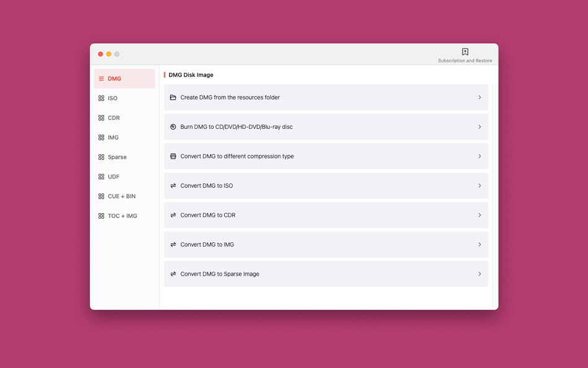Screen dimensions: 588x368
Task: Click the grid icon beside IMG
Action: (x=102, y=138)
